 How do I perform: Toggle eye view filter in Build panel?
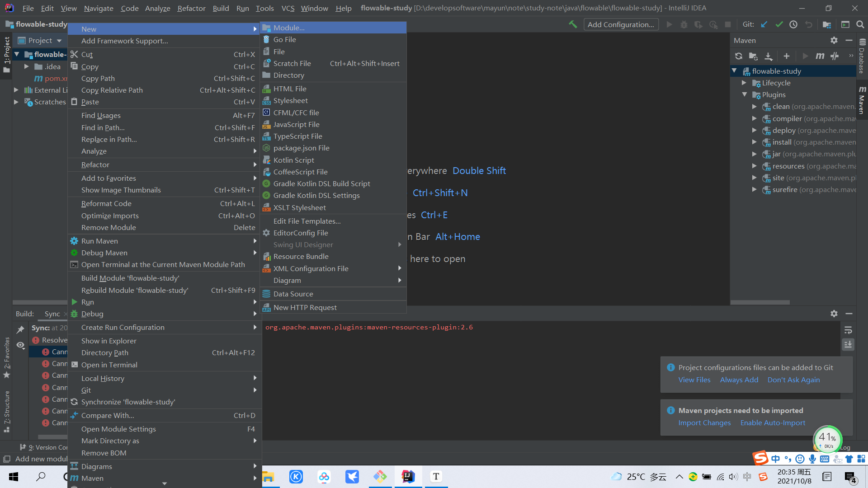pos(20,345)
